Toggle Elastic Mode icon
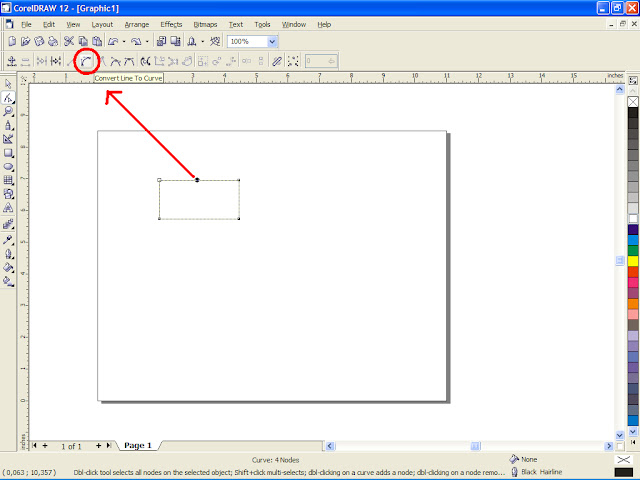 (277, 61)
